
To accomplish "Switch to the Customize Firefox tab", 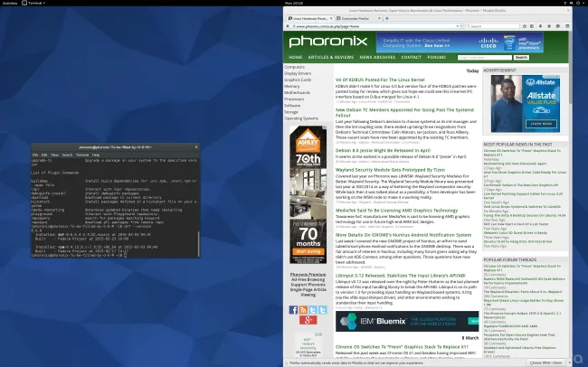I will pyautogui.click(x=357, y=18).
